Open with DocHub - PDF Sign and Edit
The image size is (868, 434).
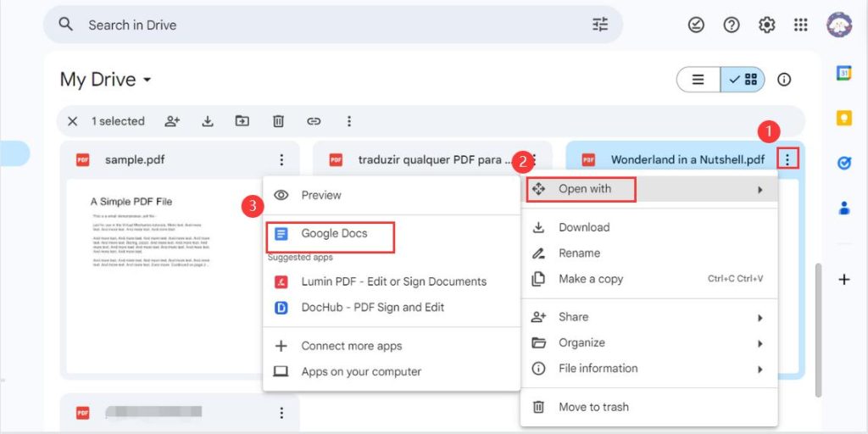coord(392,307)
